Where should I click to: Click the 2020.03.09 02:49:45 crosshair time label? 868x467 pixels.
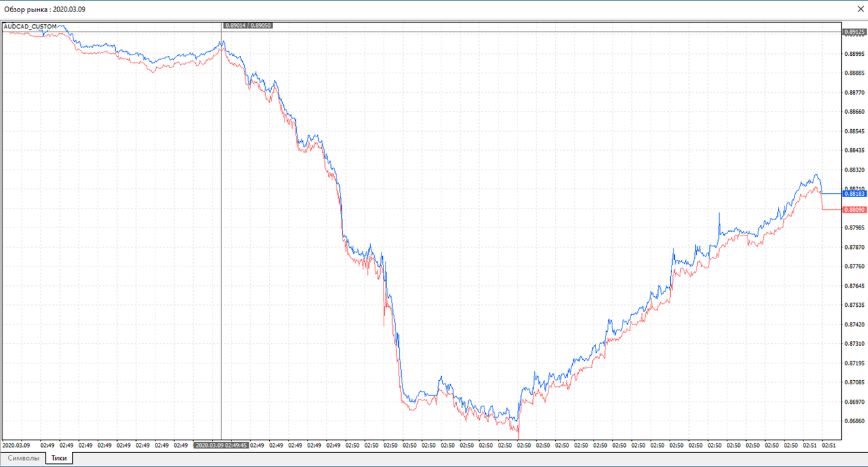(221, 445)
